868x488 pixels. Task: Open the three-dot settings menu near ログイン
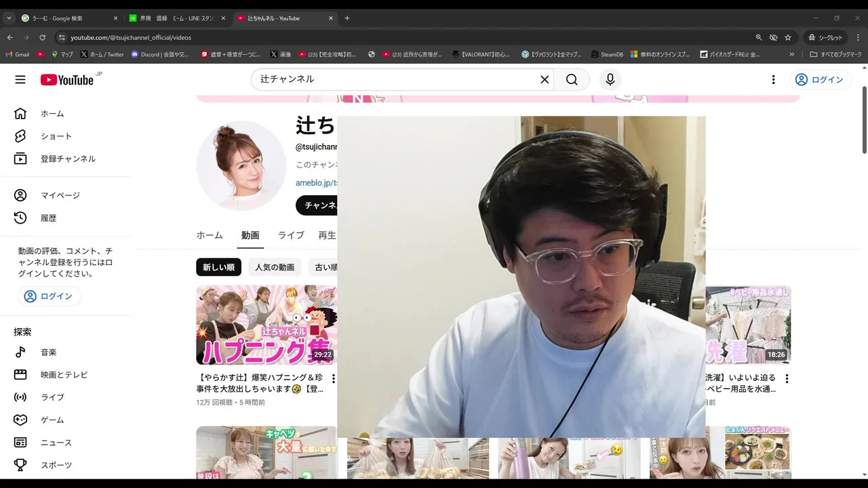(x=773, y=79)
